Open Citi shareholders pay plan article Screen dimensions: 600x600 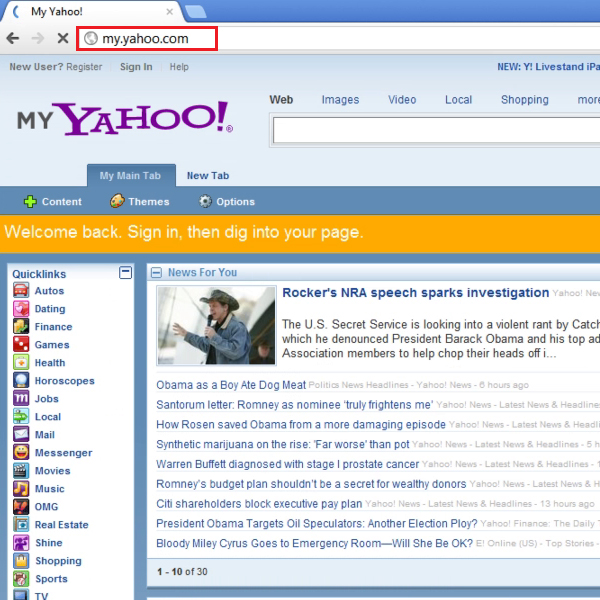[259, 504]
